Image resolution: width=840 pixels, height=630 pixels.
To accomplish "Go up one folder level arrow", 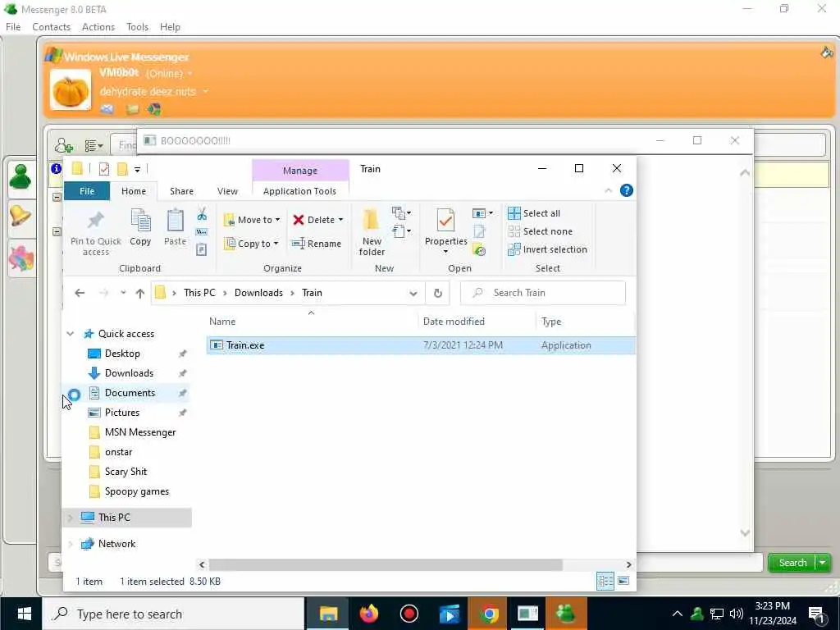I will point(140,293).
